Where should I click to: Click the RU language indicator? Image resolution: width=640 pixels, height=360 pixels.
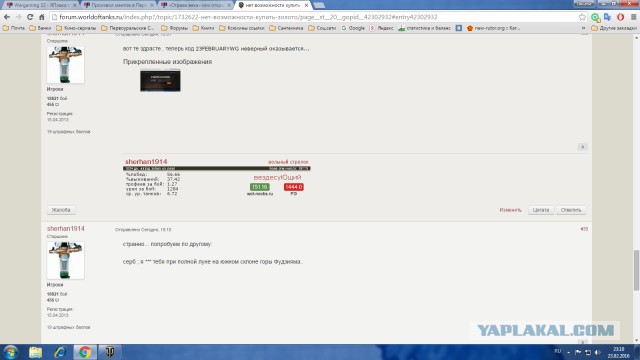pyautogui.click(x=558, y=351)
